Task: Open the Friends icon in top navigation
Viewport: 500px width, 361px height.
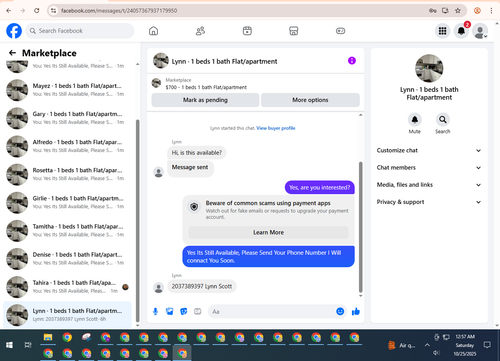Action: (x=200, y=31)
